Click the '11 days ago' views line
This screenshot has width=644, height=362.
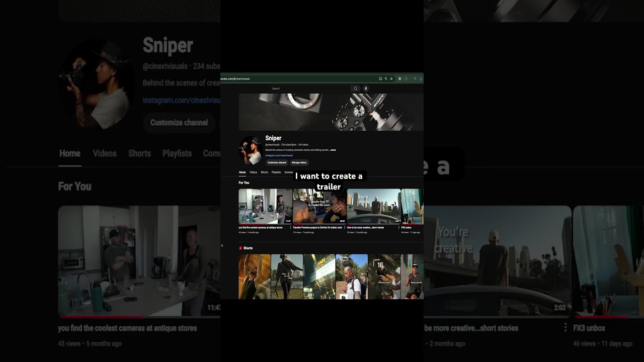tap(411, 233)
